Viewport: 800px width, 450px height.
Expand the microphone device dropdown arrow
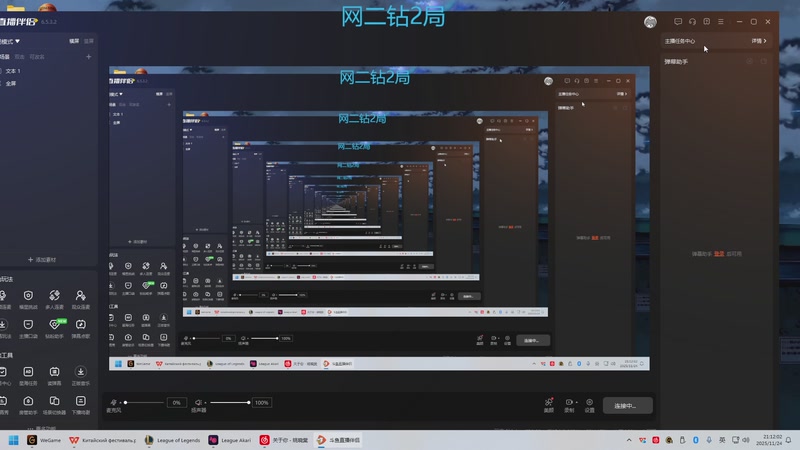(120, 403)
